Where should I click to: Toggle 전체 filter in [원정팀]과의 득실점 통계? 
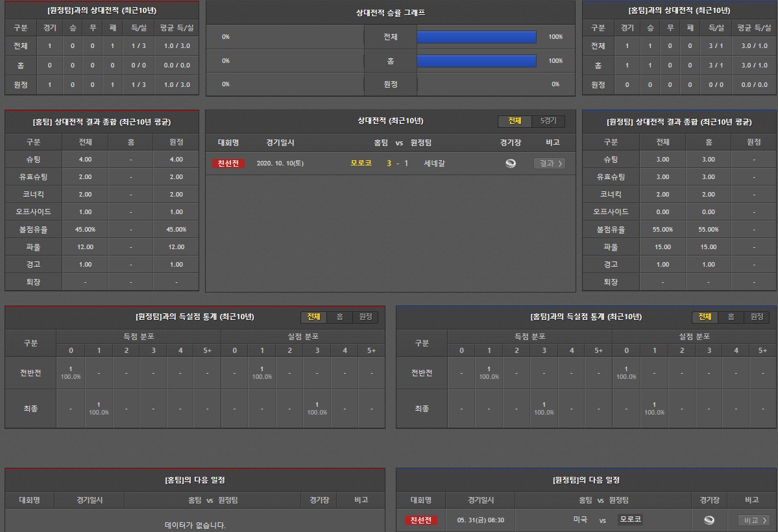tap(313, 317)
